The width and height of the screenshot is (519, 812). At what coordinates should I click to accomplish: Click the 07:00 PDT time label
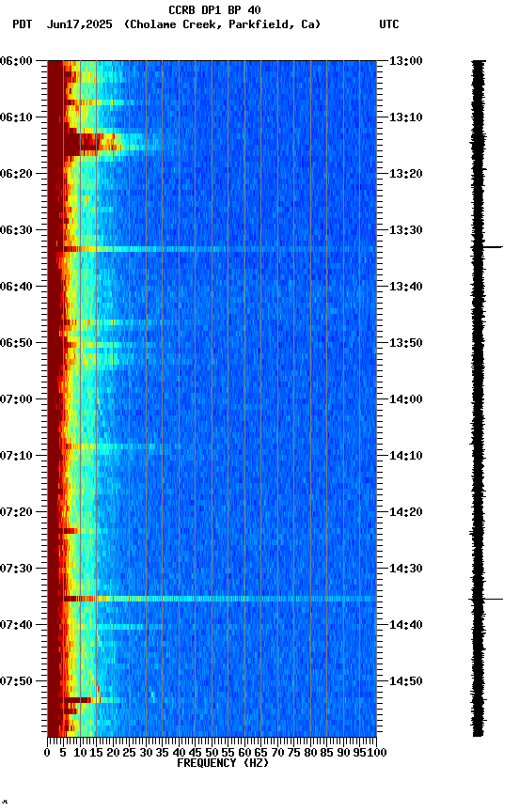pos(16,399)
